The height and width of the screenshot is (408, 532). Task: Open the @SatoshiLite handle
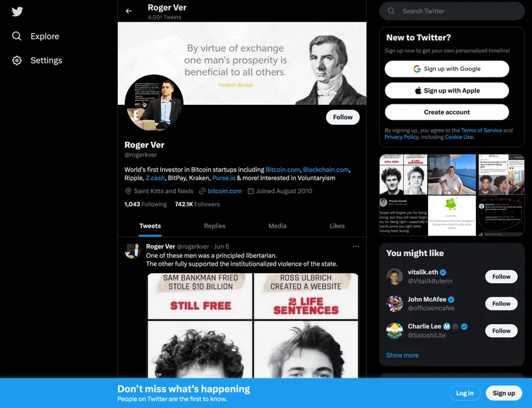426,335
